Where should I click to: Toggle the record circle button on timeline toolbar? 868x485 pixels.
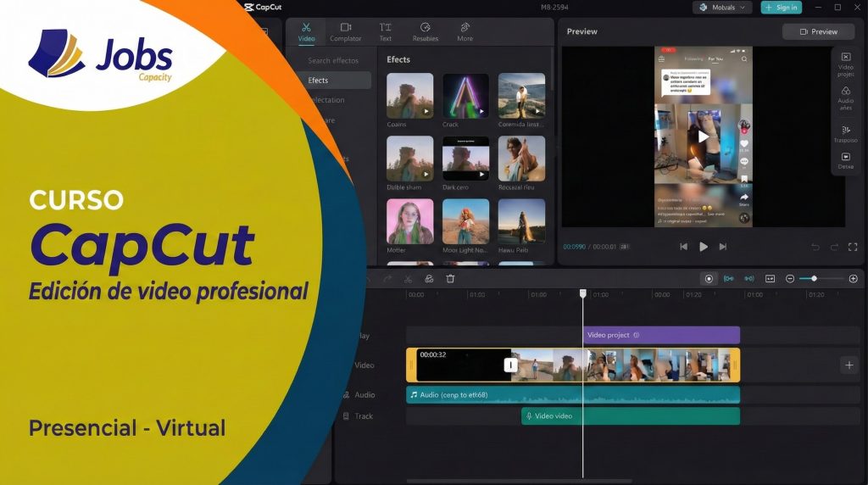709,279
